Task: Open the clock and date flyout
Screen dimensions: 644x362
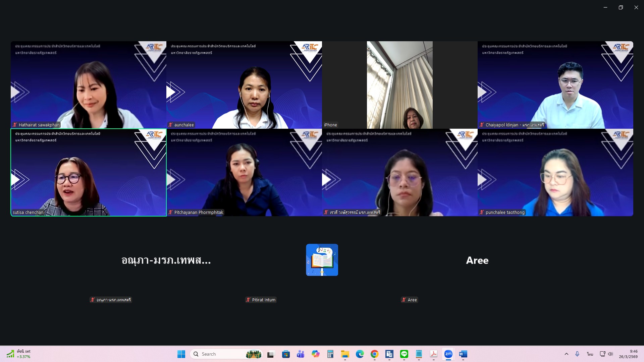Action: tap(628, 354)
